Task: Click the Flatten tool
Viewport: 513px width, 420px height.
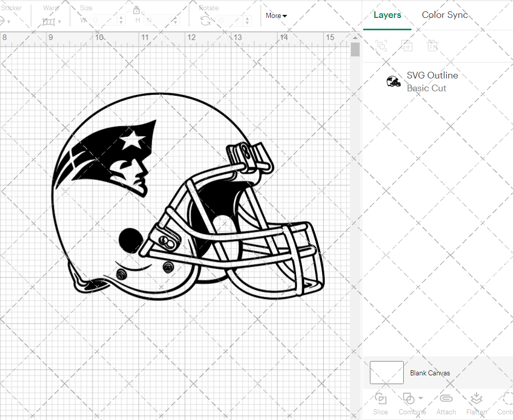Action: click(477, 404)
